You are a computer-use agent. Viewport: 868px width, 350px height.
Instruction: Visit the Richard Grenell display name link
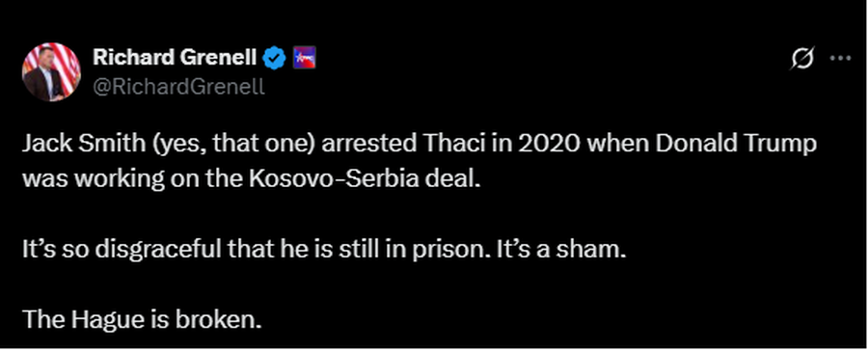175,57
